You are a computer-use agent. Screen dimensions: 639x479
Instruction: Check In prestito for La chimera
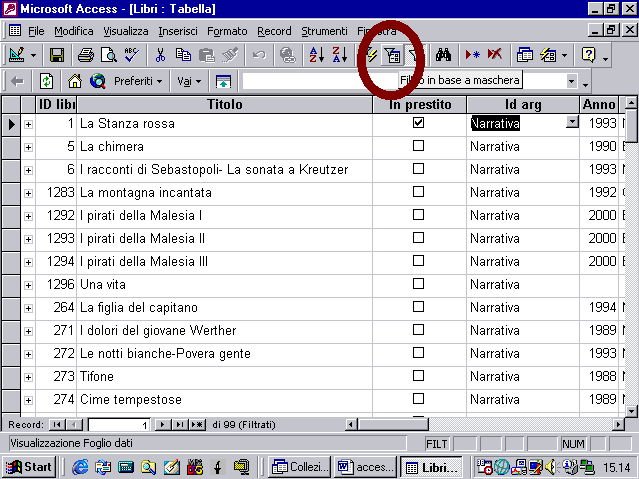pos(418,146)
